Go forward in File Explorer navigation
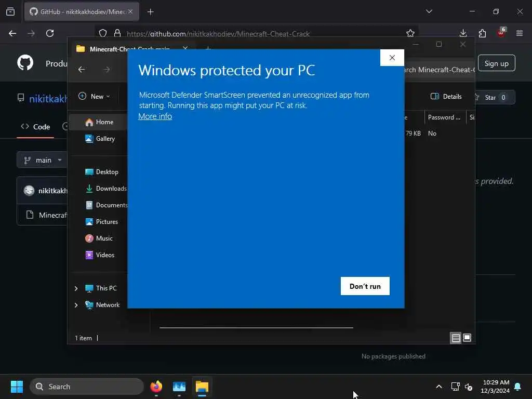The width and height of the screenshot is (532, 399). pyautogui.click(x=107, y=70)
